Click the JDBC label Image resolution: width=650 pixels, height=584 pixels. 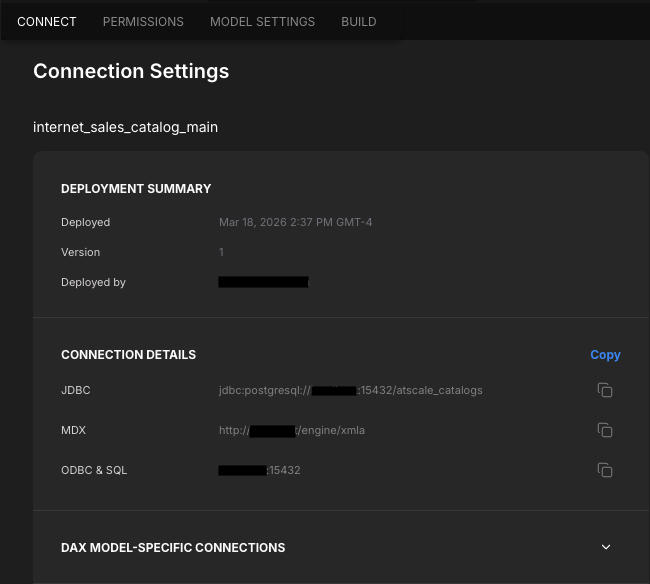tap(75, 390)
